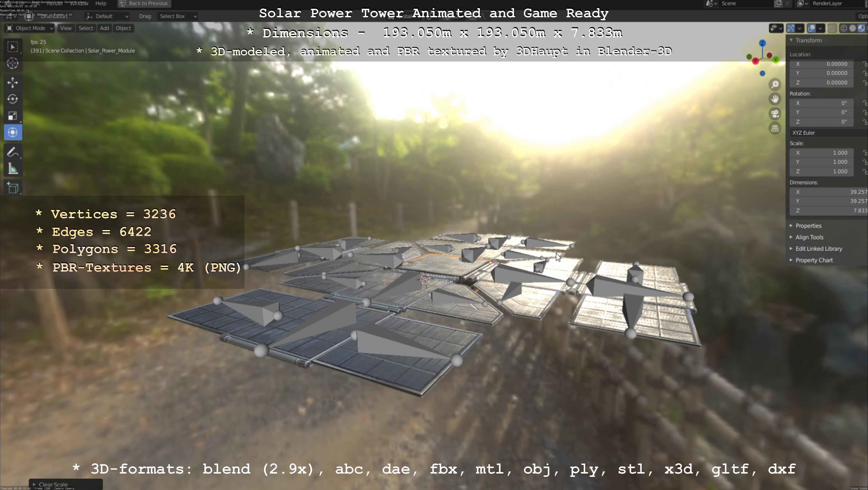
Task: Select the Move tool in toolbar
Action: point(12,83)
